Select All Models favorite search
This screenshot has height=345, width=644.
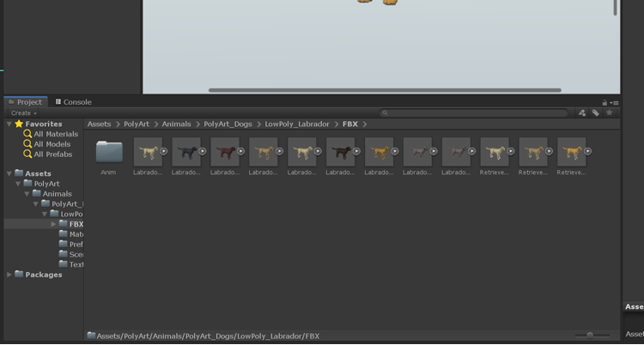pyautogui.click(x=52, y=144)
